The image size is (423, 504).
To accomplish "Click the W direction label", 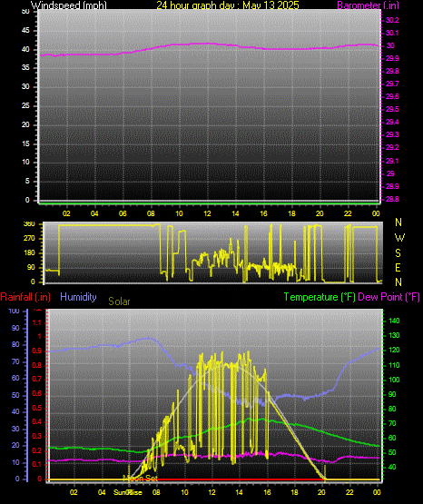I will pyautogui.click(x=399, y=238).
